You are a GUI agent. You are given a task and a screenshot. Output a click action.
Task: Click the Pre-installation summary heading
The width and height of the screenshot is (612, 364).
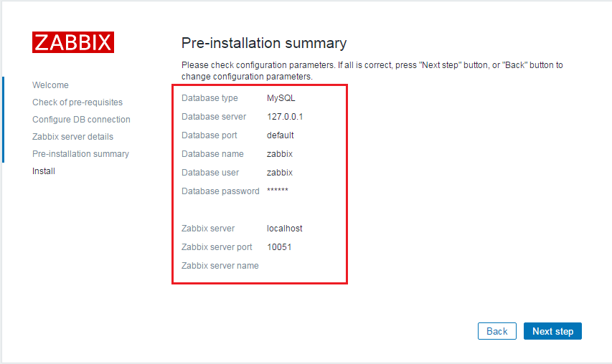(x=264, y=43)
